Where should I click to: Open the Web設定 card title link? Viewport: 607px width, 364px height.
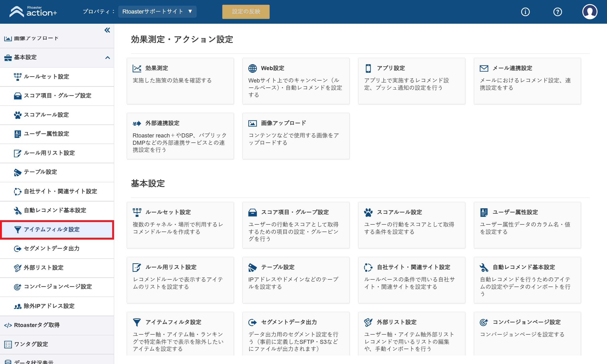(273, 68)
